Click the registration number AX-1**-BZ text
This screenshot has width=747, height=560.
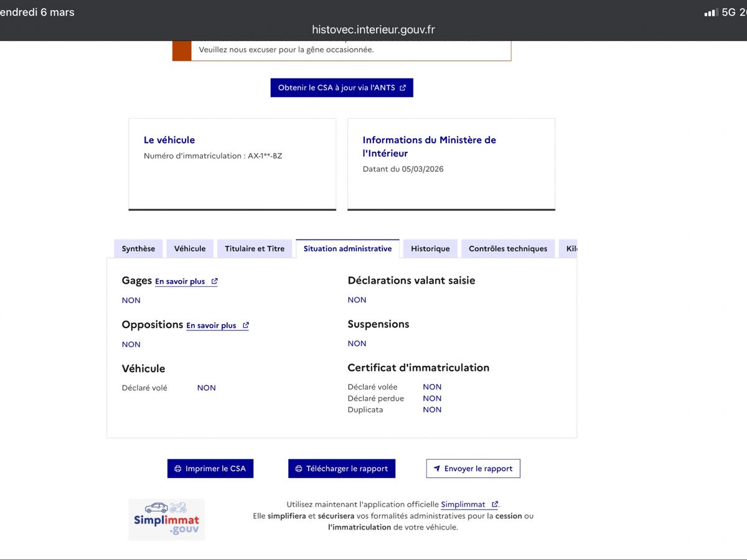pyautogui.click(x=265, y=156)
